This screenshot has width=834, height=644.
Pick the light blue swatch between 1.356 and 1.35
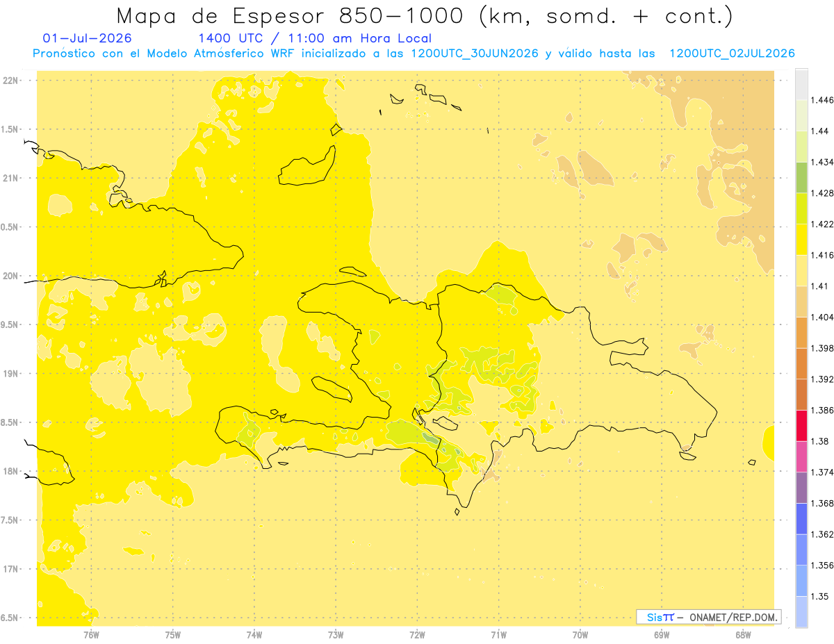[x=801, y=581]
